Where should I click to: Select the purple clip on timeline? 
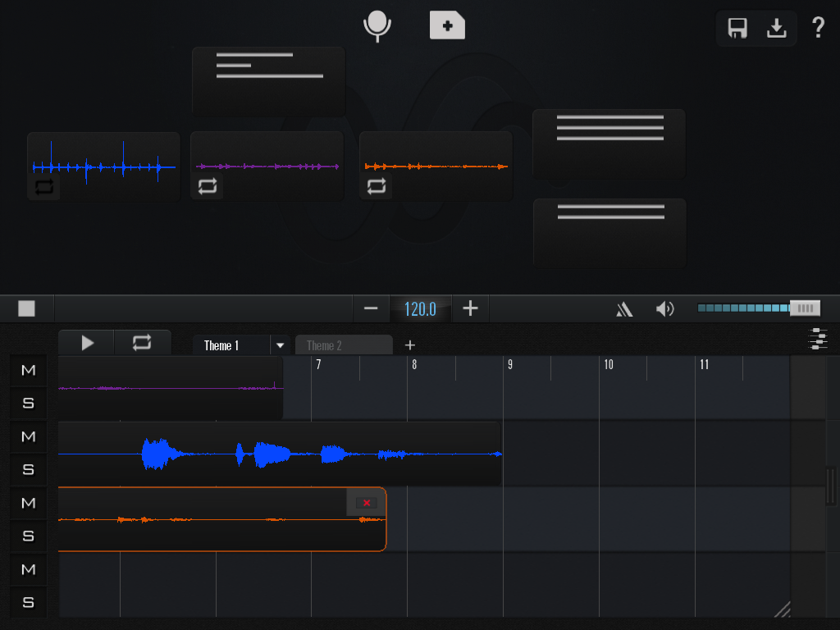point(171,388)
